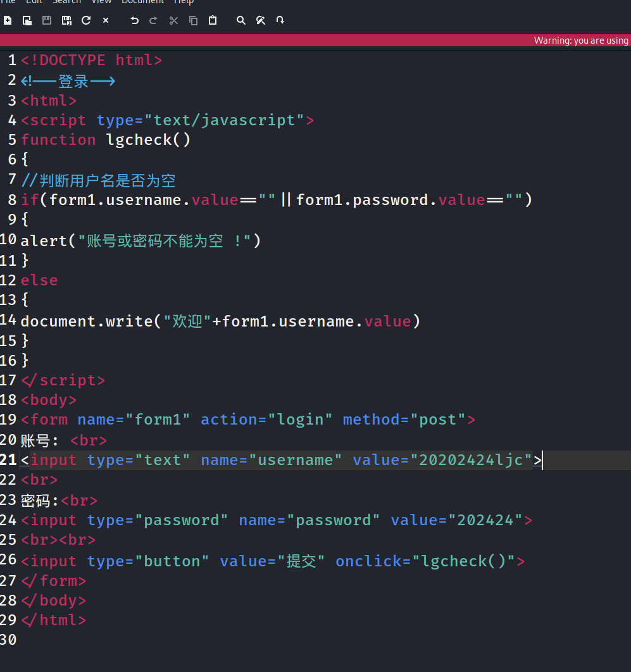The width and height of the screenshot is (631, 672).
Task: Click the 密码: label on line 23
Action: [x=39, y=500]
